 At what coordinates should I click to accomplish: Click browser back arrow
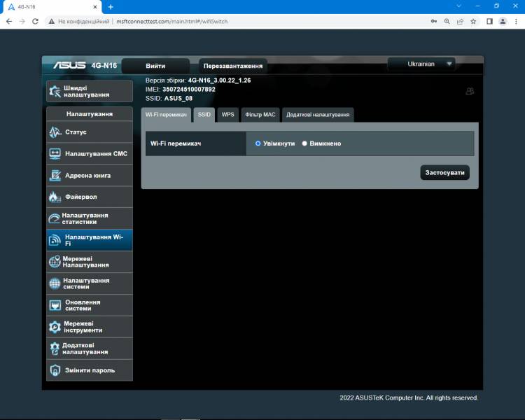coord(9,22)
